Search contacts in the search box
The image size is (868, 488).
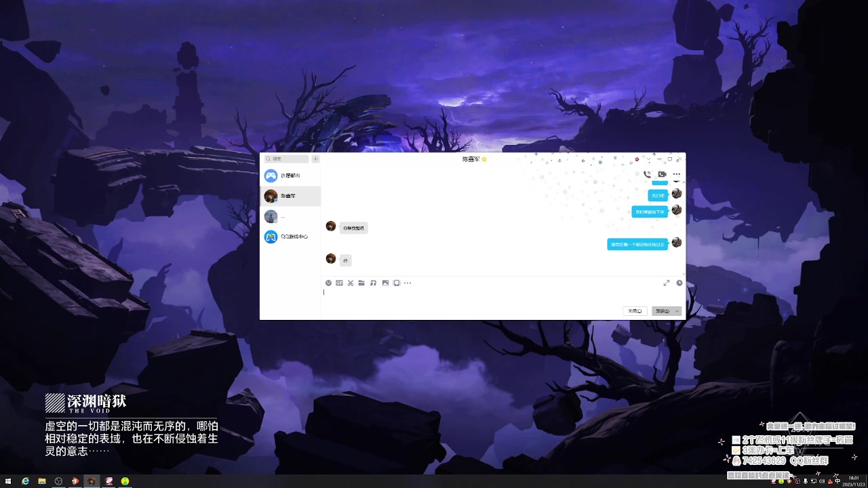pos(286,159)
